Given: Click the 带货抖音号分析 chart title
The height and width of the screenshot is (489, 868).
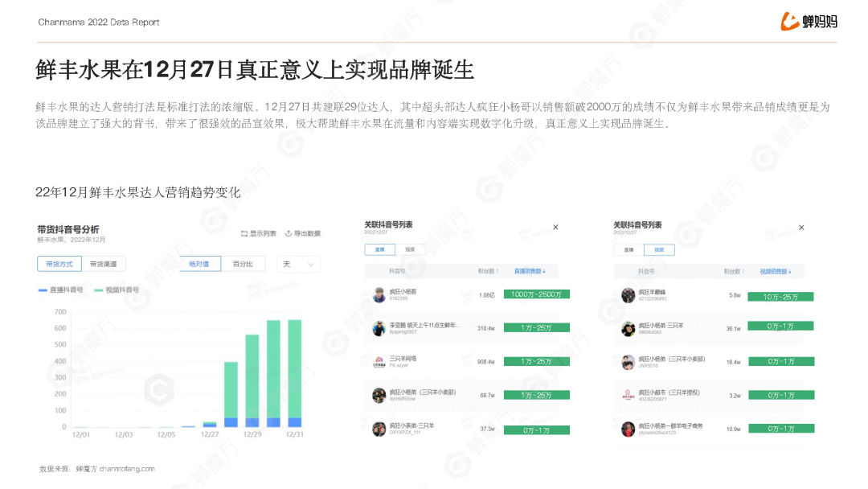Looking at the screenshot, I should (68, 229).
